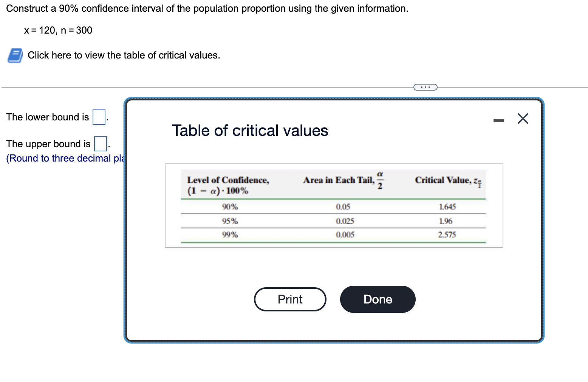
Task: Click the blue book icon
Action: [x=14, y=55]
